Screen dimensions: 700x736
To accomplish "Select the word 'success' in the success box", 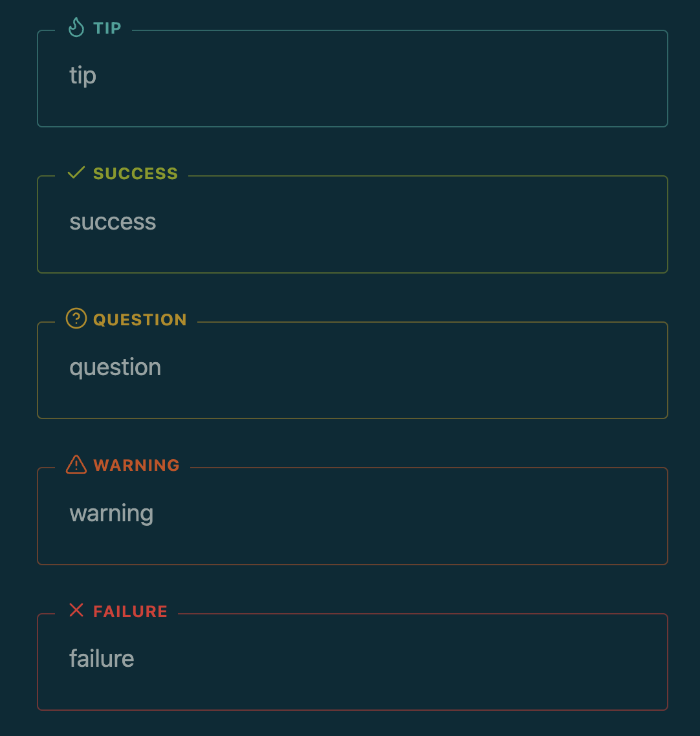I will (x=113, y=222).
